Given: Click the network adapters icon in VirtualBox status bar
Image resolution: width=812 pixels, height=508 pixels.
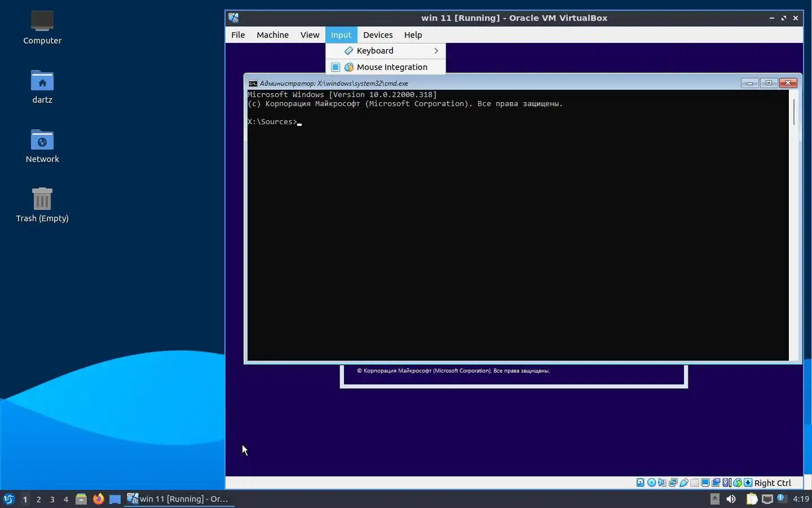Looking at the screenshot, I should coord(673,483).
